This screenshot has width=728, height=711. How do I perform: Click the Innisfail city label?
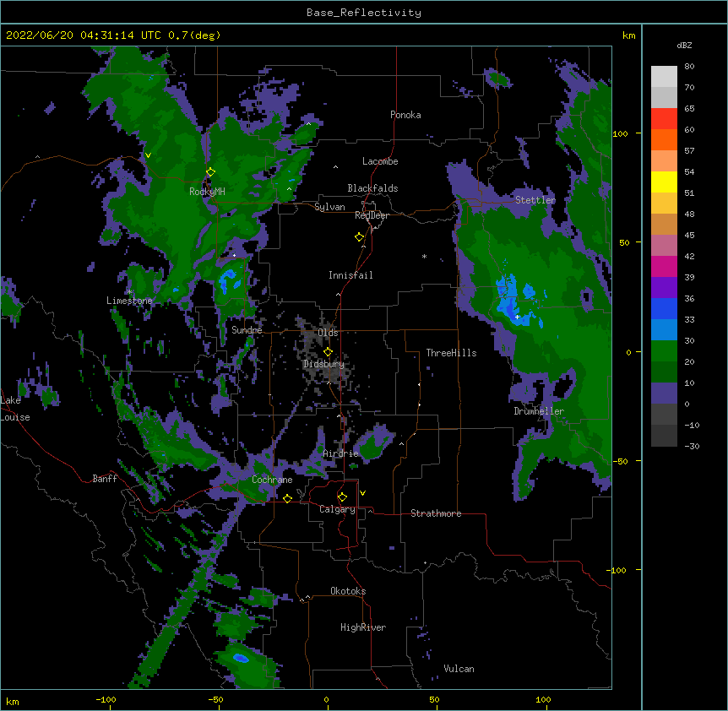point(350,275)
